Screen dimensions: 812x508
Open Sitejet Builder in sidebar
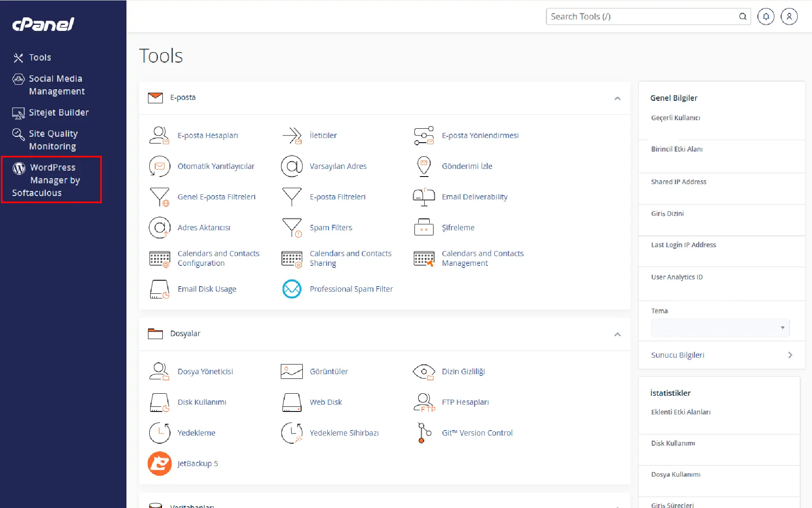51,113
